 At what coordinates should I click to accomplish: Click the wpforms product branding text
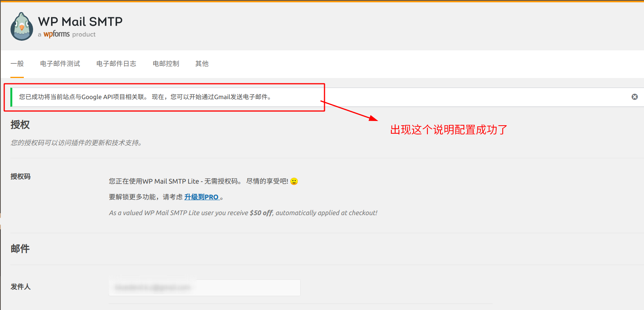[x=67, y=34]
